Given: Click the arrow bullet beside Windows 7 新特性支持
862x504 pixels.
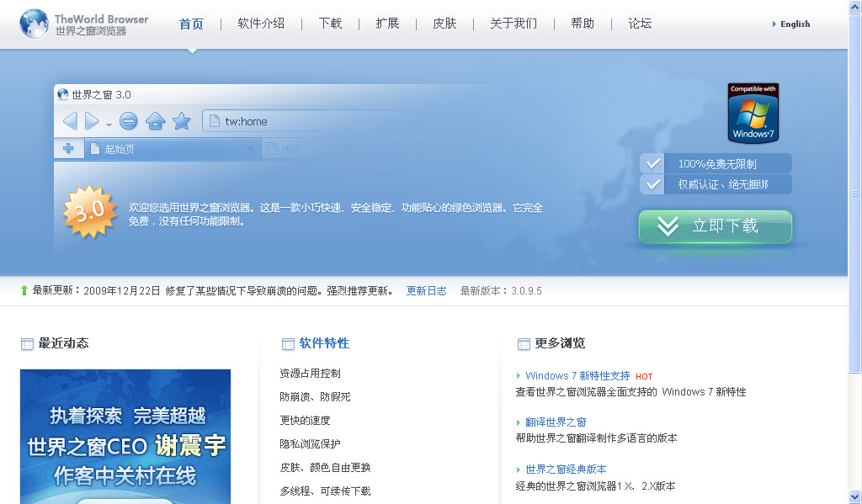Looking at the screenshot, I should (519, 376).
